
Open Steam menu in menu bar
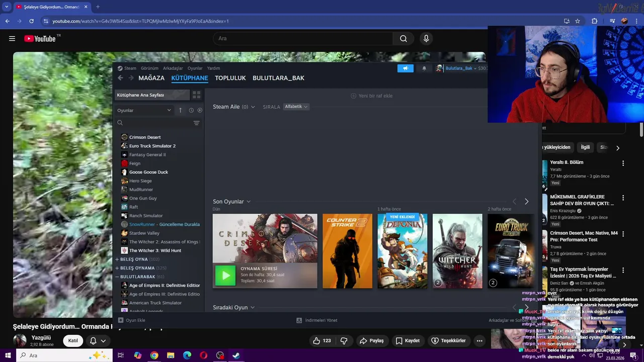coord(130,68)
